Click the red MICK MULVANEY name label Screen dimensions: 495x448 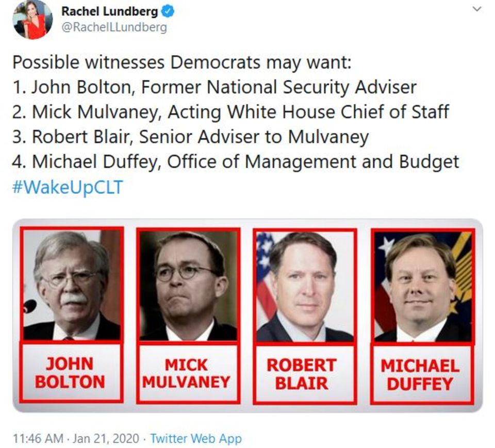(187, 373)
